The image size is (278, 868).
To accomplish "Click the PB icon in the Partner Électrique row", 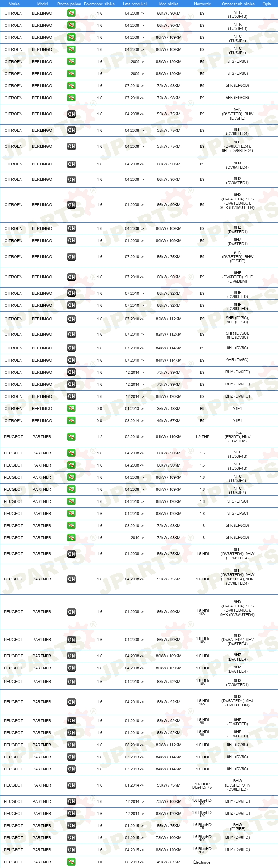I will (71, 862).
